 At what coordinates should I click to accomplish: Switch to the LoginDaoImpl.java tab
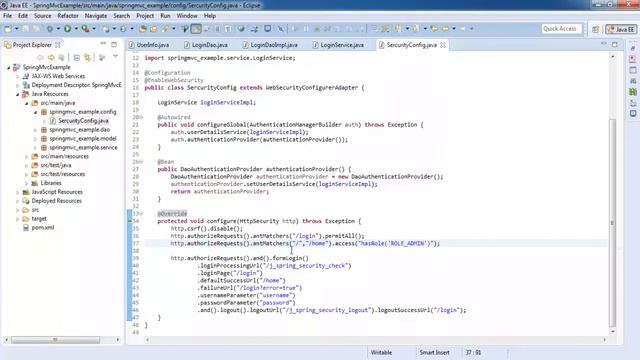(271, 45)
